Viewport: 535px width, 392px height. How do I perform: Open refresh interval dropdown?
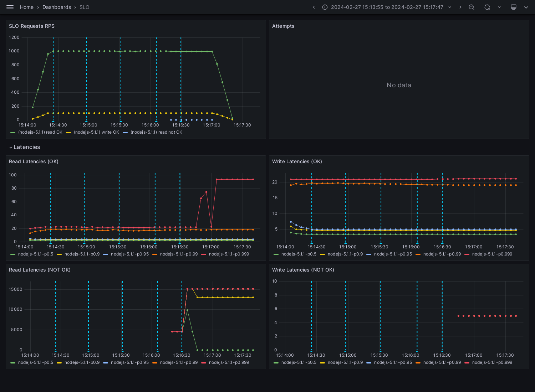(499, 7)
